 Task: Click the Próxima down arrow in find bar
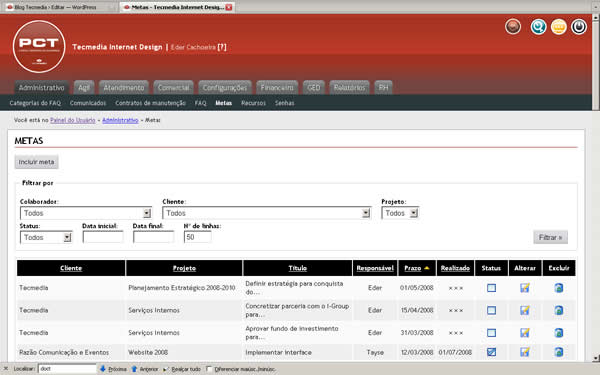click(x=103, y=369)
